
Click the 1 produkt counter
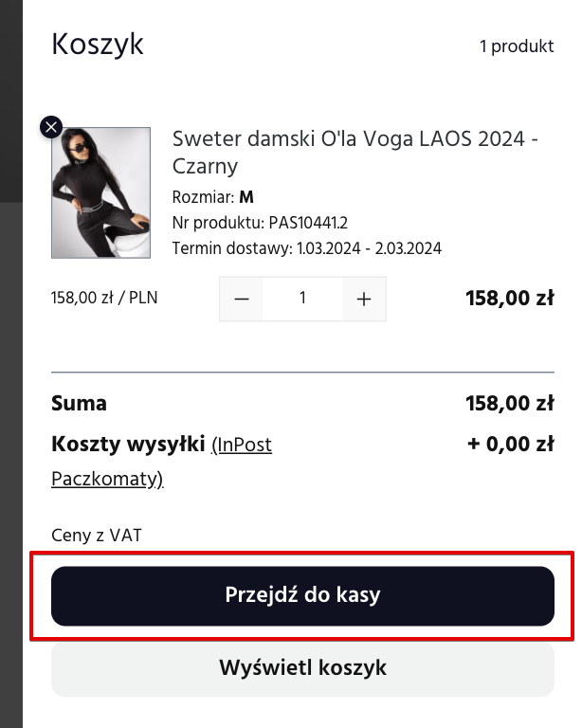517,45
